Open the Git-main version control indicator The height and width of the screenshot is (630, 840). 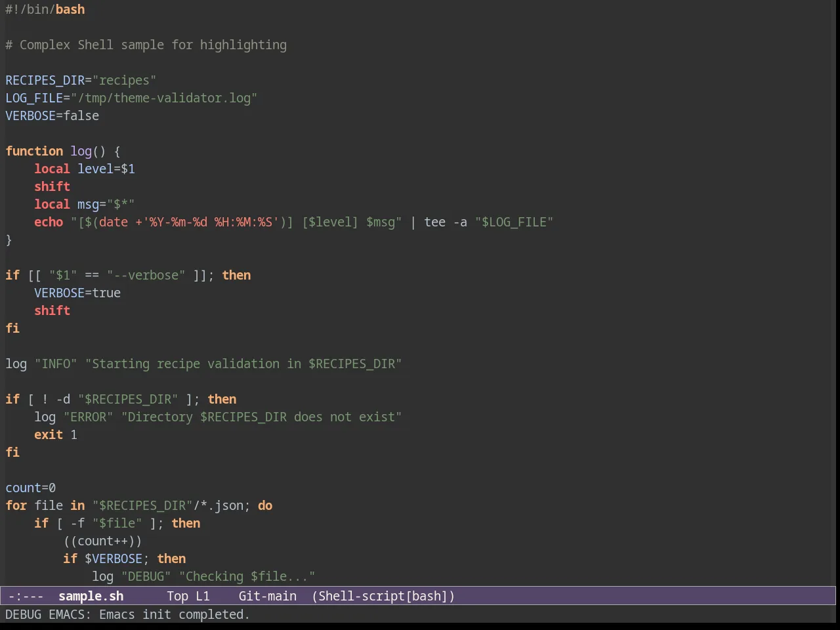point(267,596)
